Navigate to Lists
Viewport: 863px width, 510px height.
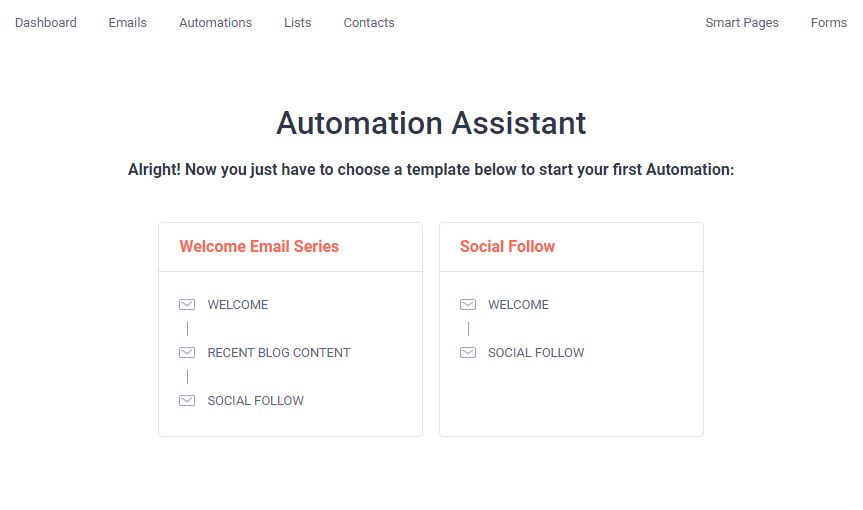pos(298,23)
